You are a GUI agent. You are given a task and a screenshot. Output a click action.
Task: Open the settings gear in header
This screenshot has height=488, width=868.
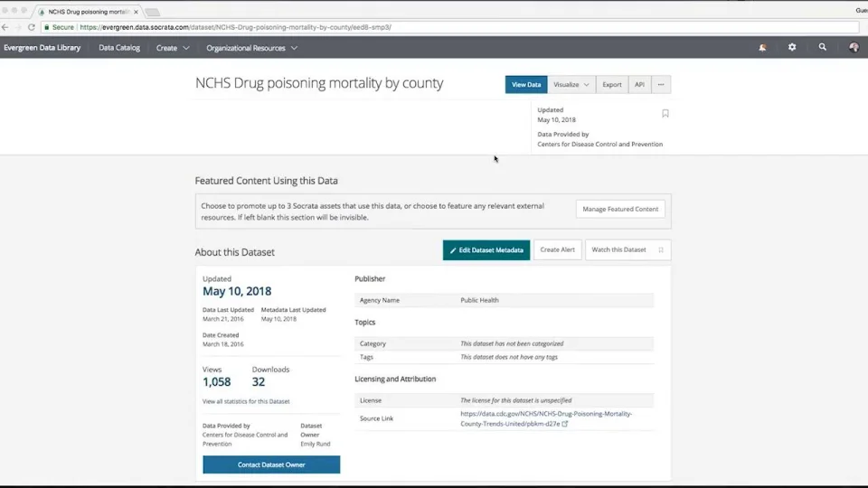(792, 47)
